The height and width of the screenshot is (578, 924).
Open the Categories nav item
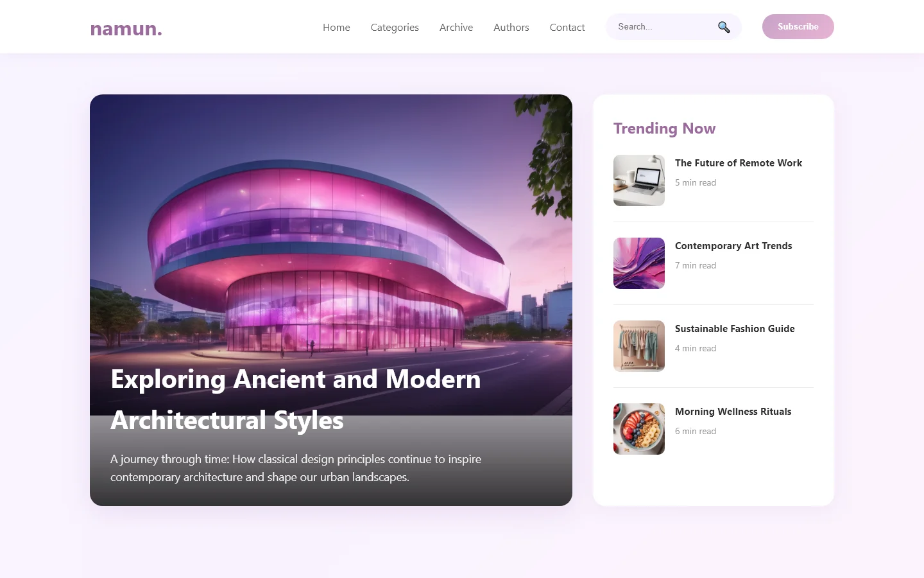[x=395, y=27]
